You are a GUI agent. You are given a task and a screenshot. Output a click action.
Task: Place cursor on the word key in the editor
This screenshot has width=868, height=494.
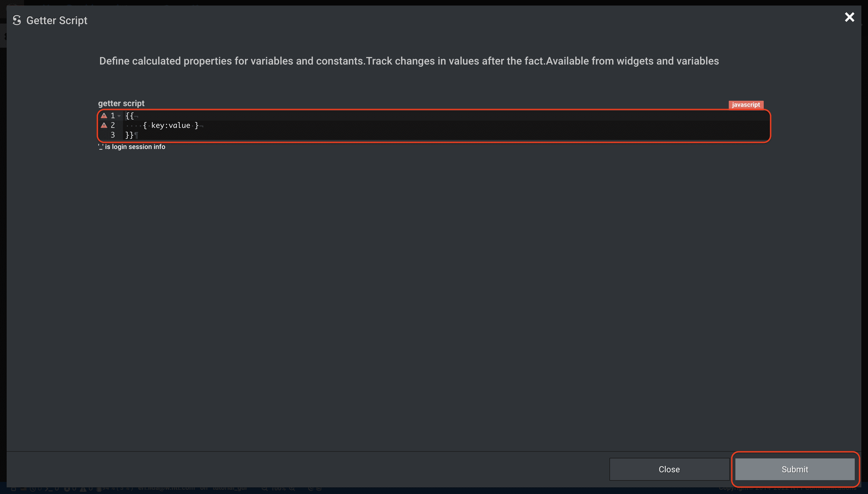158,125
